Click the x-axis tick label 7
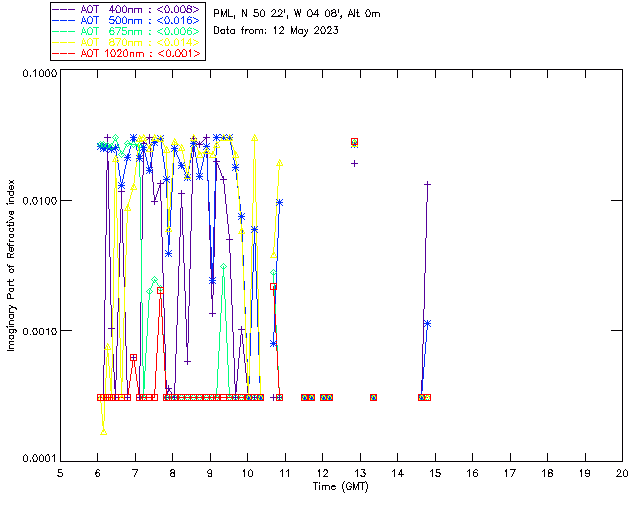This screenshot has height=512, width=640. click(135, 473)
